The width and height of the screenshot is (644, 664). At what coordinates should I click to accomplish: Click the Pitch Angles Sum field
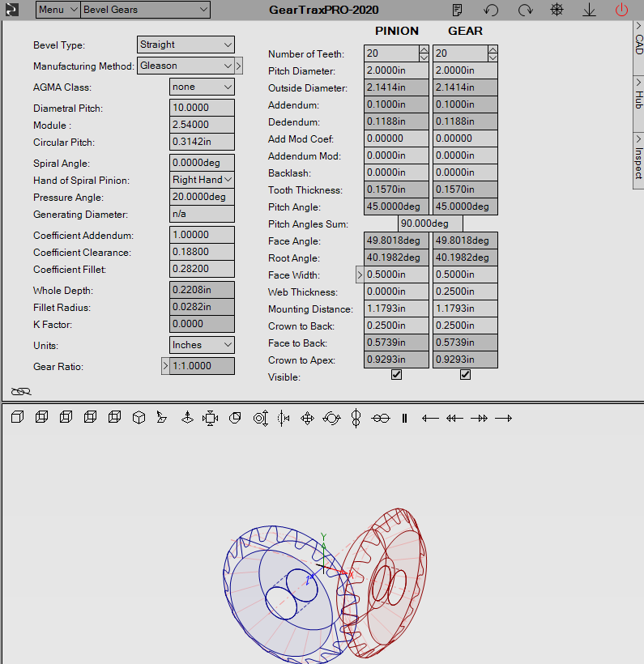pos(430,223)
